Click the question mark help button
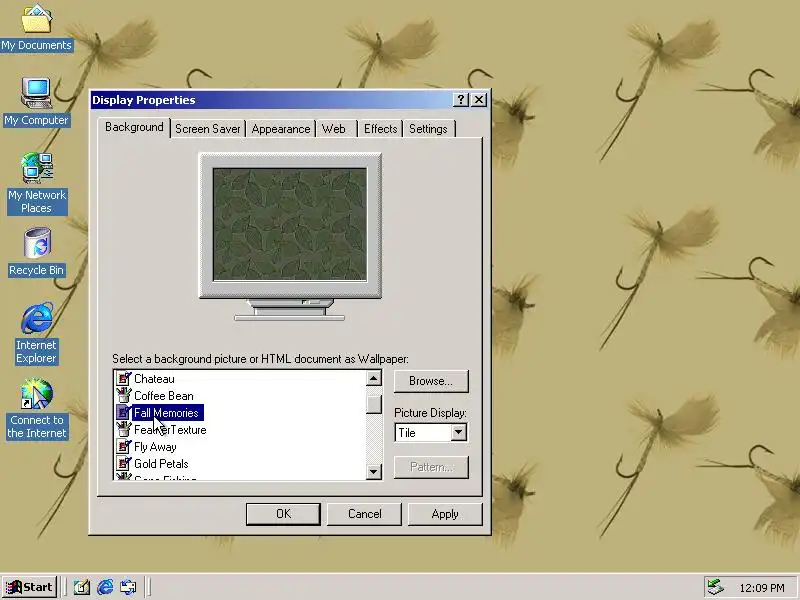 pyautogui.click(x=461, y=99)
